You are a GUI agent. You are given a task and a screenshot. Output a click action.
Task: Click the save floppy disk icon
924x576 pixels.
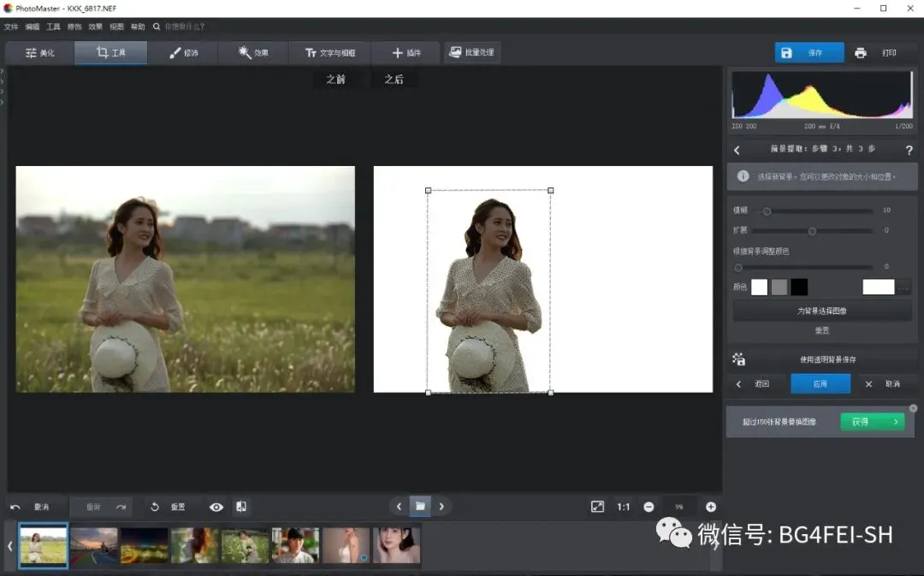tap(787, 53)
